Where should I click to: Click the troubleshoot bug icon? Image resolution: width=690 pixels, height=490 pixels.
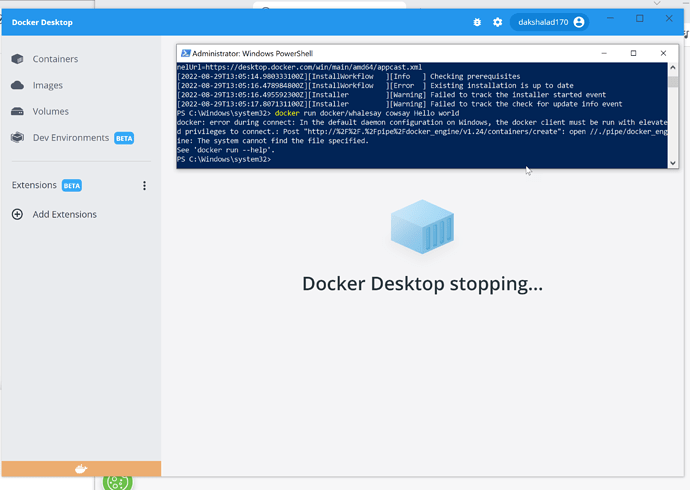tap(477, 22)
